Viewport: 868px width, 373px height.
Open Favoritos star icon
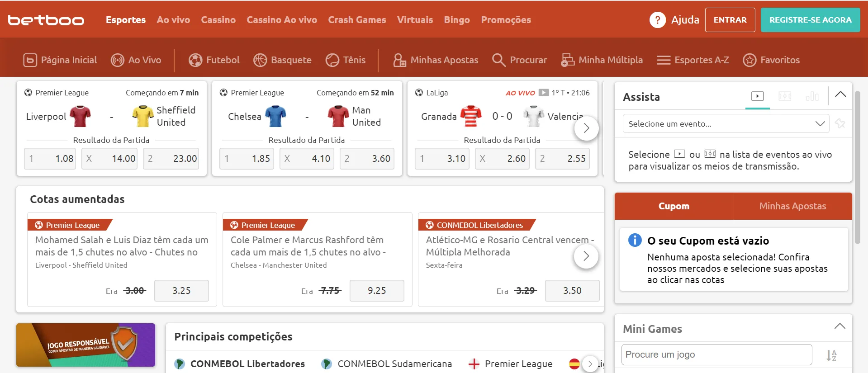click(x=749, y=60)
